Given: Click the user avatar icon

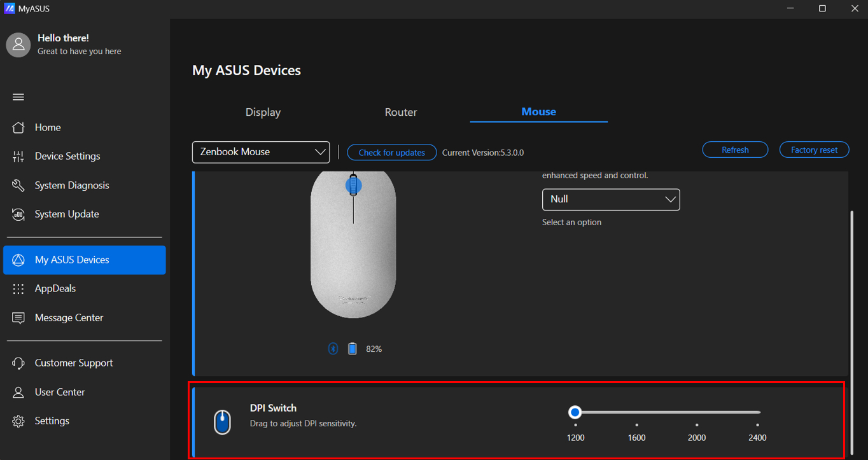Looking at the screenshot, I should tap(18, 45).
